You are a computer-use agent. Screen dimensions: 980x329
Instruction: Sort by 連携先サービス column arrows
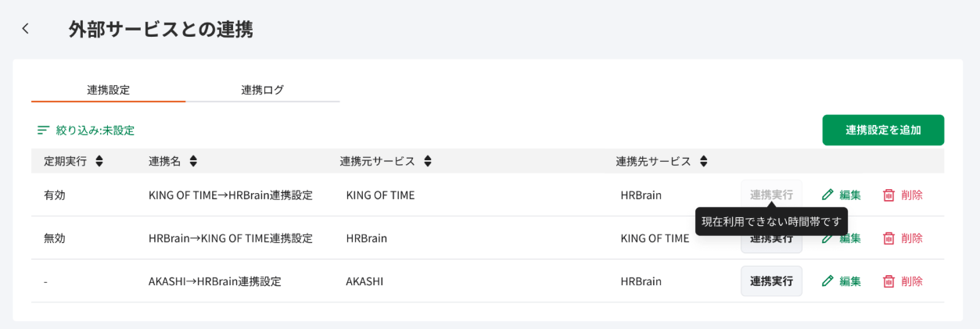coord(704,161)
